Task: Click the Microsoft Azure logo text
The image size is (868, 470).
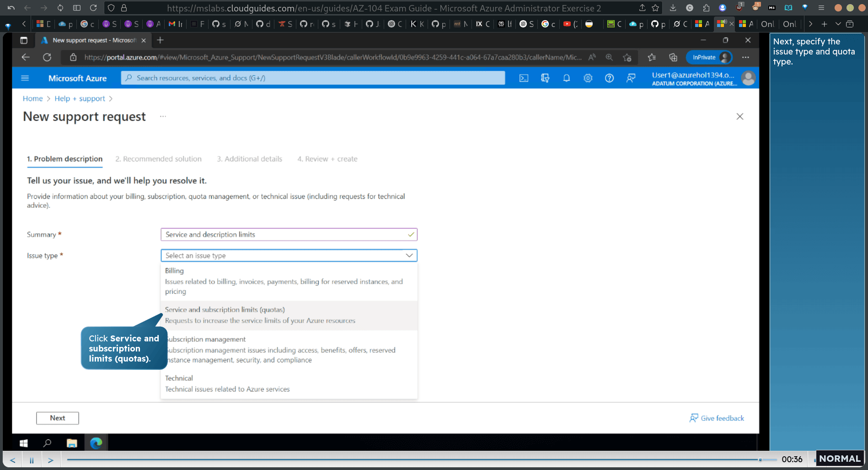Action: 77,78
